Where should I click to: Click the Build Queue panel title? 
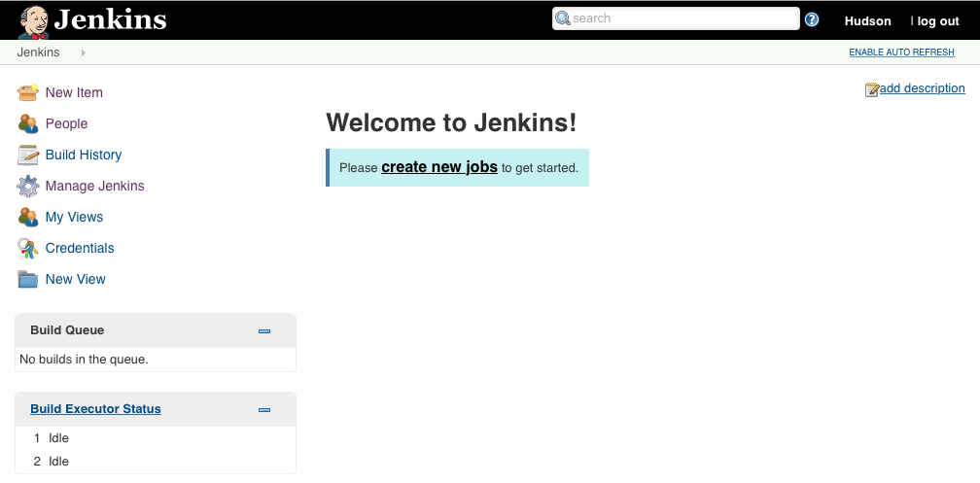pos(67,329)
